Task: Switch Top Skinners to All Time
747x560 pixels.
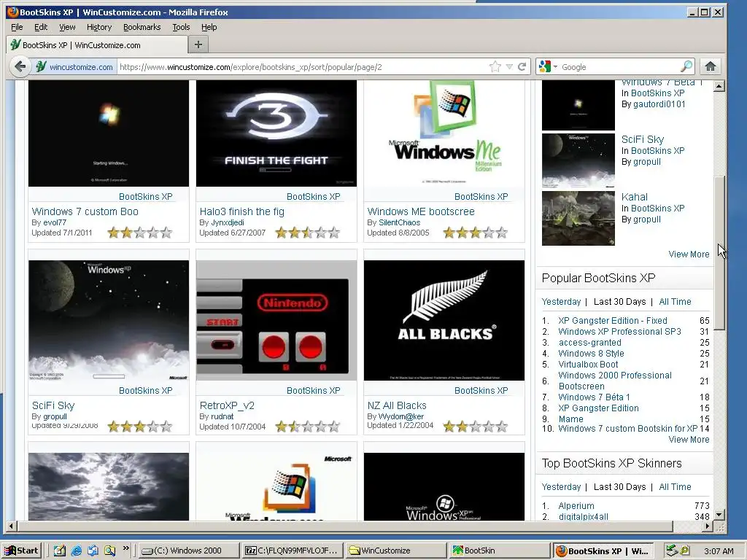Action: coord(675,486)
